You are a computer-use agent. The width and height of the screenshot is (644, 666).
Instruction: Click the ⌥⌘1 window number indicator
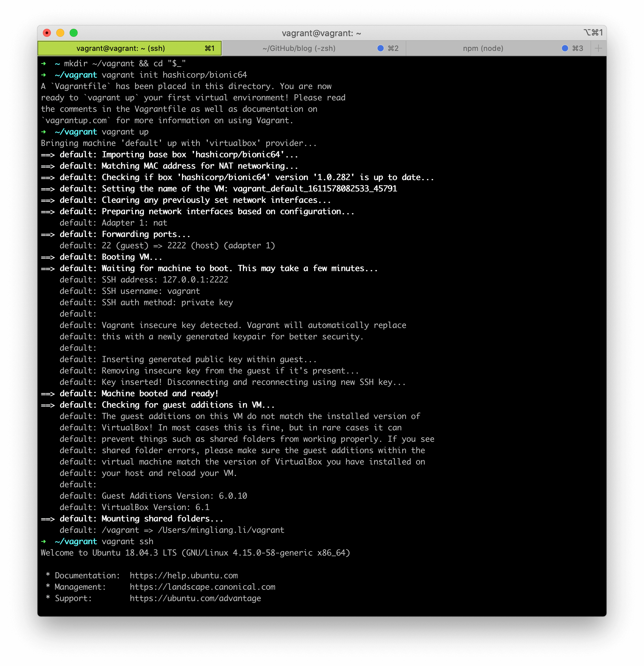coord(593,32)
